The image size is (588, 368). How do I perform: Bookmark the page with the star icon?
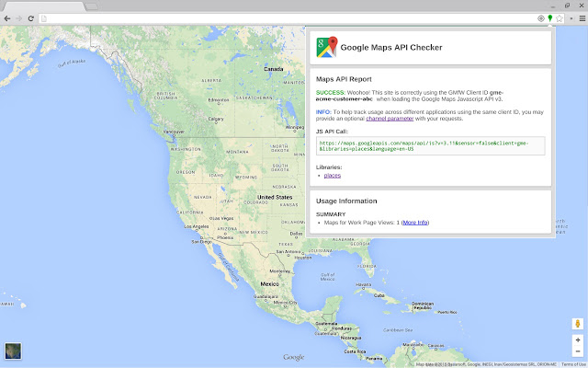[560, 18]
